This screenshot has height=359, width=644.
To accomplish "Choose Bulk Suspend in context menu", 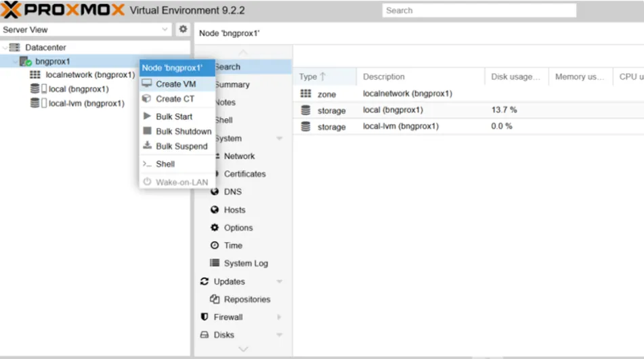I will pos(177,146).
